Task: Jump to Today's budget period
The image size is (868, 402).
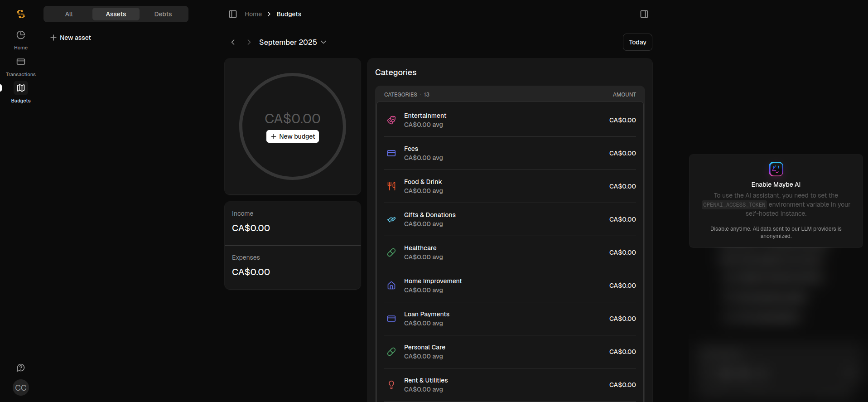Action: 637,42
